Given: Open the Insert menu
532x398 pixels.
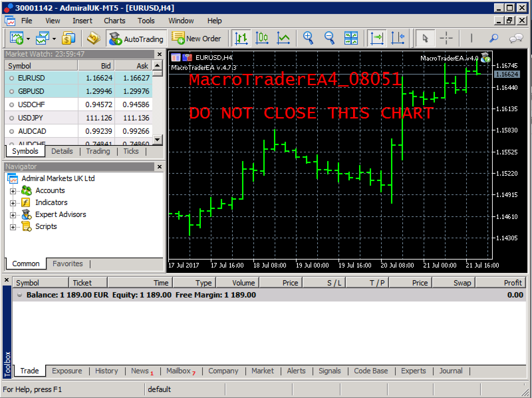Looking at the screenshot, I should [82, 21].
